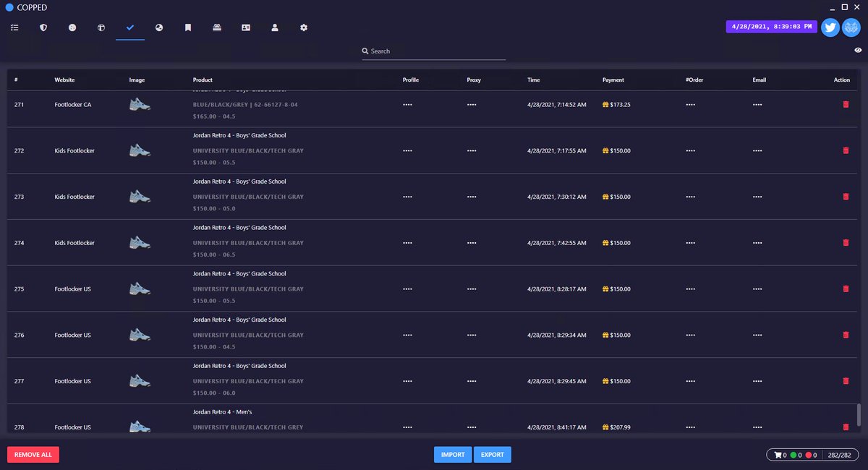
Task: Open shoe thumbnail in row 274
Action: (140, 243)
